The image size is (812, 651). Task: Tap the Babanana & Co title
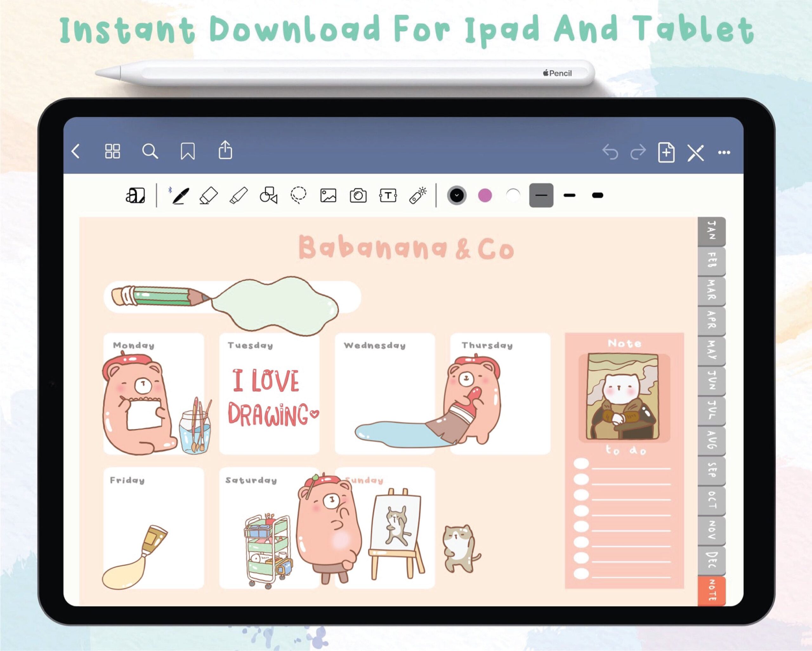[406, 248]
